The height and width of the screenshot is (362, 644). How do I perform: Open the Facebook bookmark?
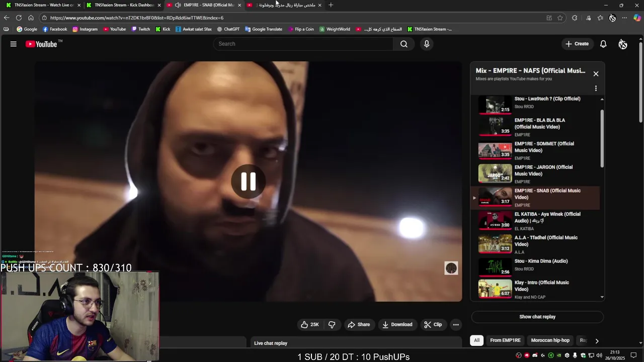point(55,29)
